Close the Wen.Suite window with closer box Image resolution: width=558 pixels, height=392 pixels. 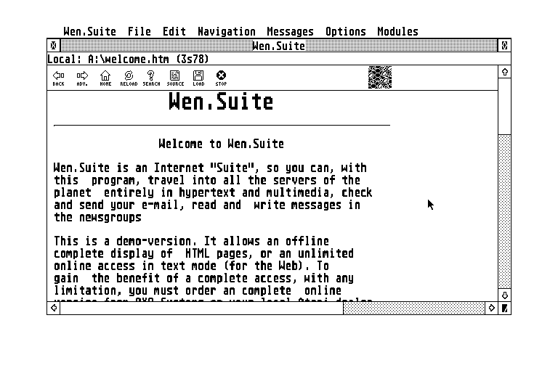point(54,46)
